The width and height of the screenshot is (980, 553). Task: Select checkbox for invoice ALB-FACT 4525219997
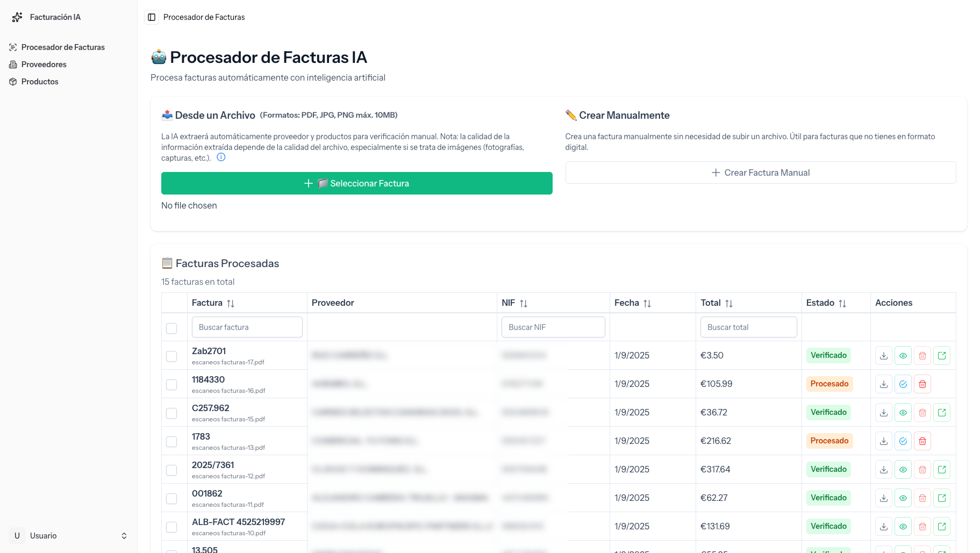tap(171, 527)
